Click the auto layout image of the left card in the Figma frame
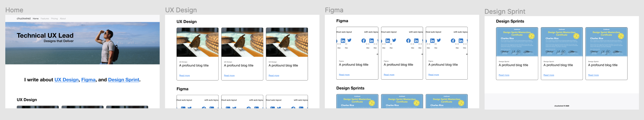The image size is (644, 120). point(357,41)
